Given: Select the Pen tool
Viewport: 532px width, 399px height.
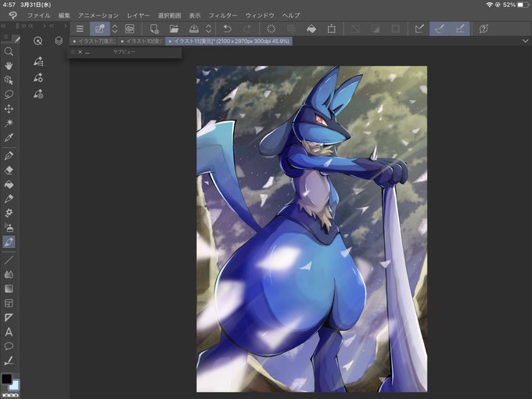Looking at the screenshot, I should coord(9,156).
